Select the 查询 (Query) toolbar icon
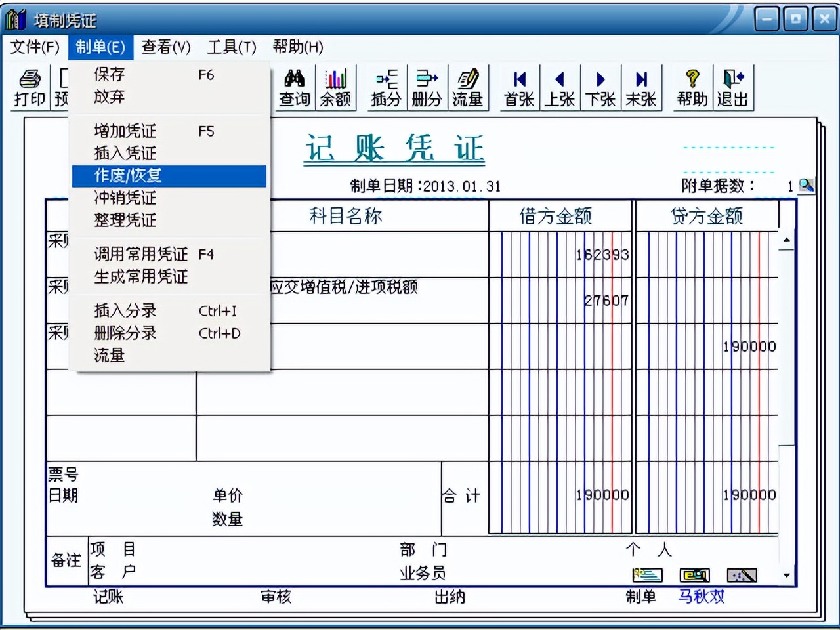840x630 pixels. point(293,87)
